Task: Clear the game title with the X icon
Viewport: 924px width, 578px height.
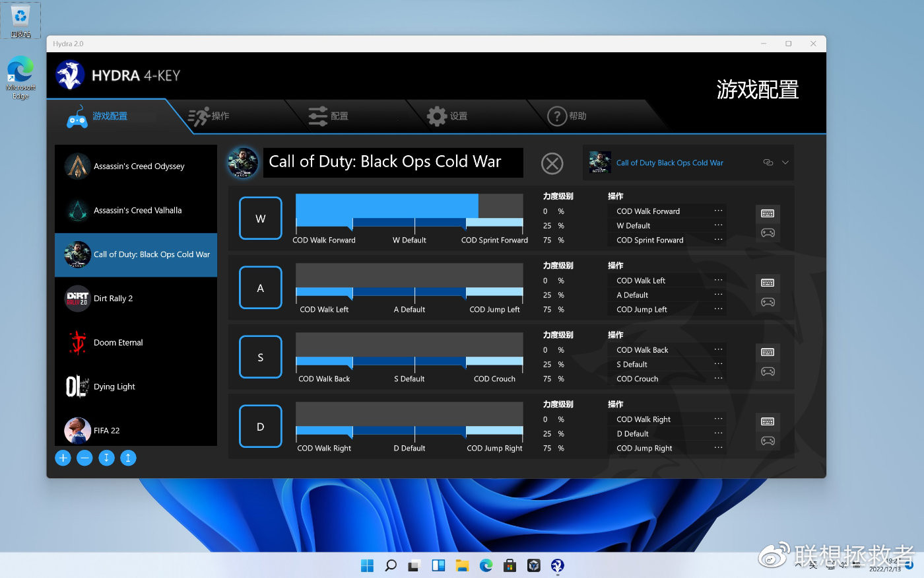Action: click(x=552, y=163)
